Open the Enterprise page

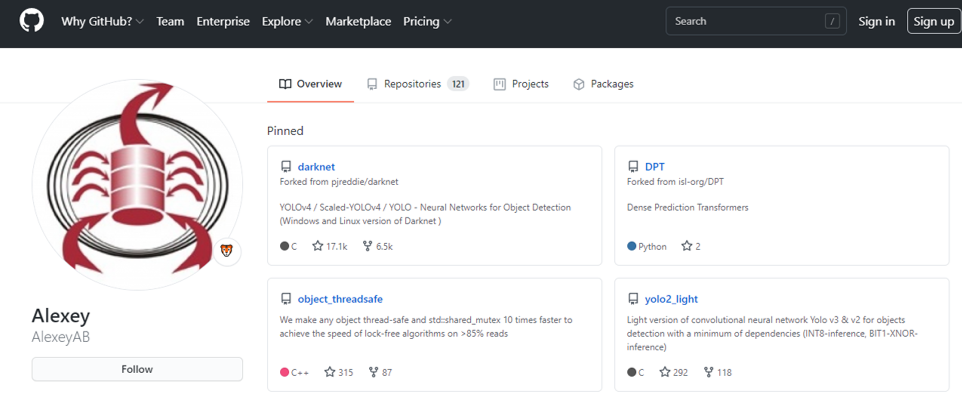pyautogui.click(x=223, y=21)
